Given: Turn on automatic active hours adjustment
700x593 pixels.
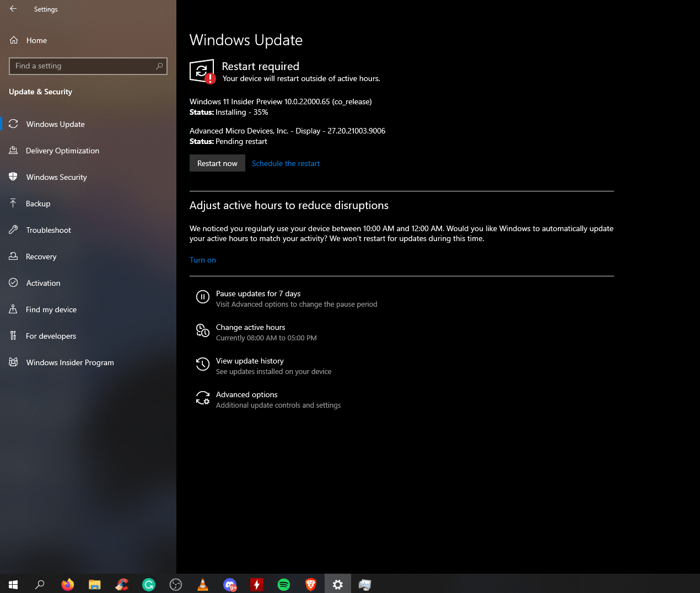Looking at the screenshot, I should click(202, 260).
